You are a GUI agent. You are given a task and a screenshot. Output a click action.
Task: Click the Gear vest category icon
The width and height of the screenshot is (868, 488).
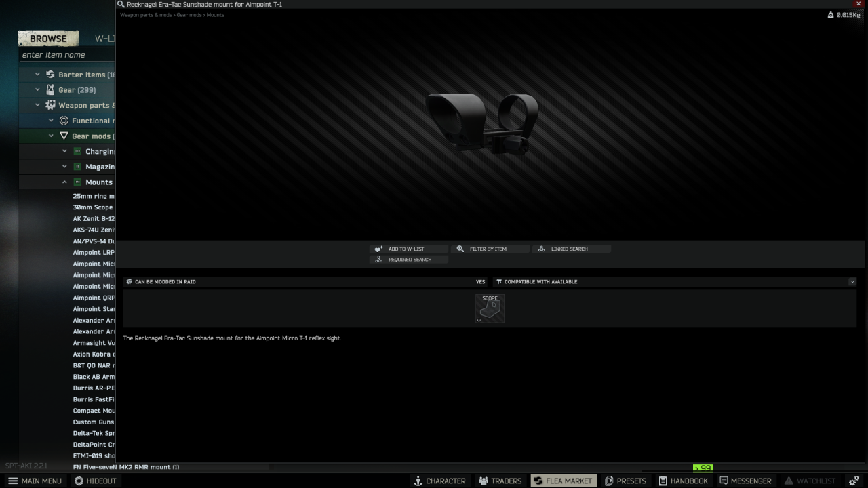[50, 89]
